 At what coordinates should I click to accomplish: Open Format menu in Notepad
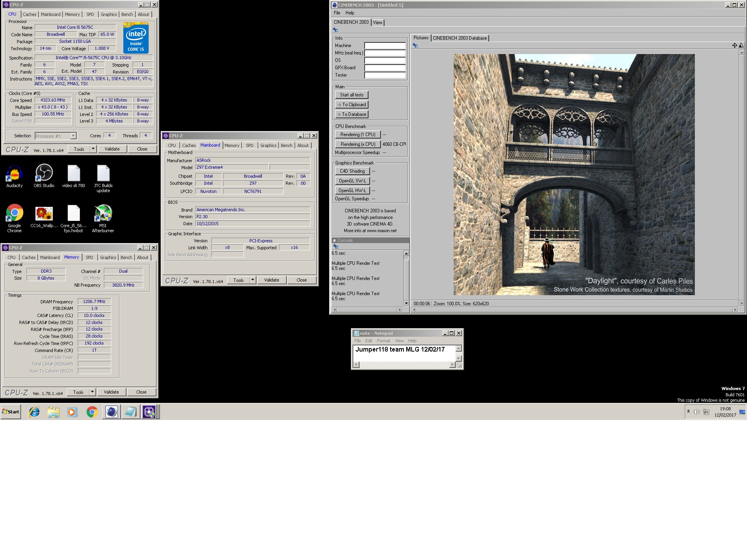384,341
